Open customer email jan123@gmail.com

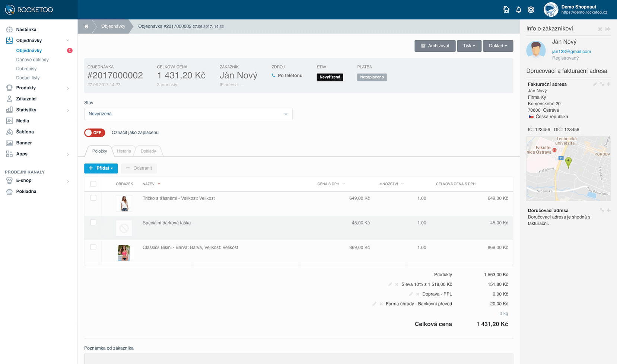coord(571,51)
